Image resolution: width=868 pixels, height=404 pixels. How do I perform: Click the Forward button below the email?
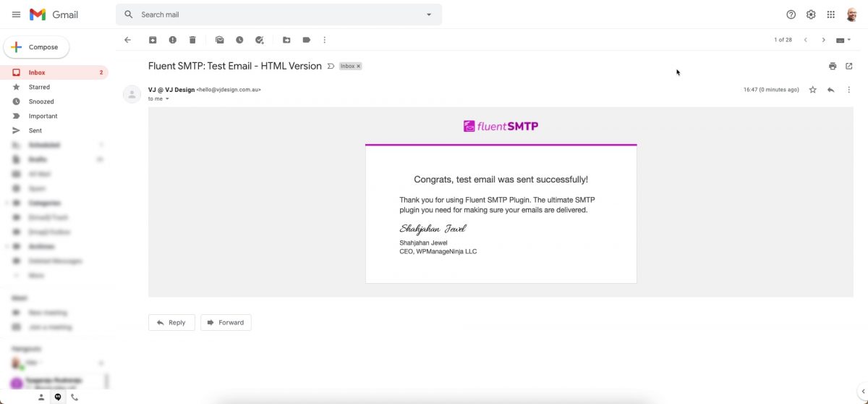[x=226, y=322]
